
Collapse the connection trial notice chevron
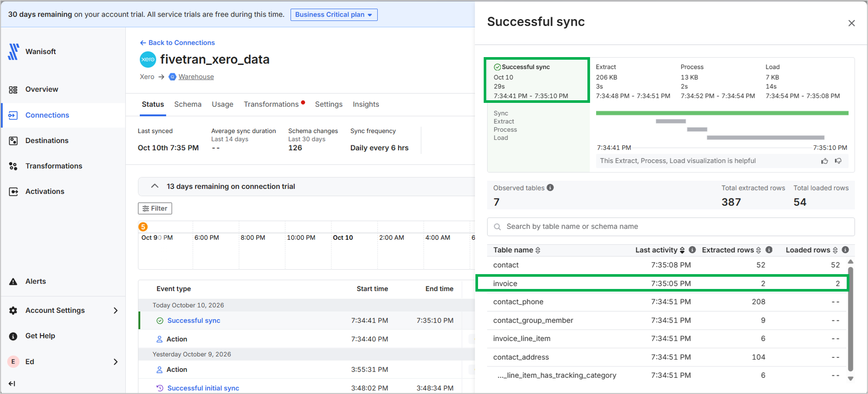tap(155, 186)
